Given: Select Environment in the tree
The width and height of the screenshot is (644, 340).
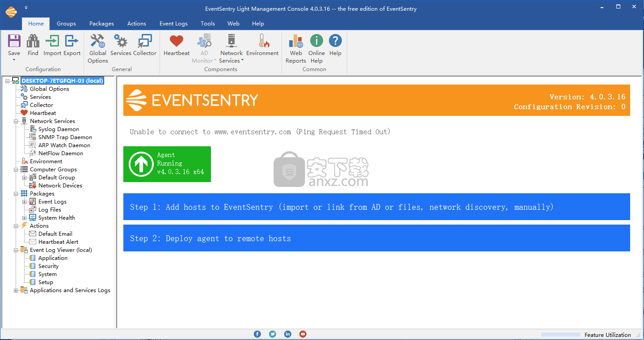Looking at the screenshot, I should click(x=46, y=161).
